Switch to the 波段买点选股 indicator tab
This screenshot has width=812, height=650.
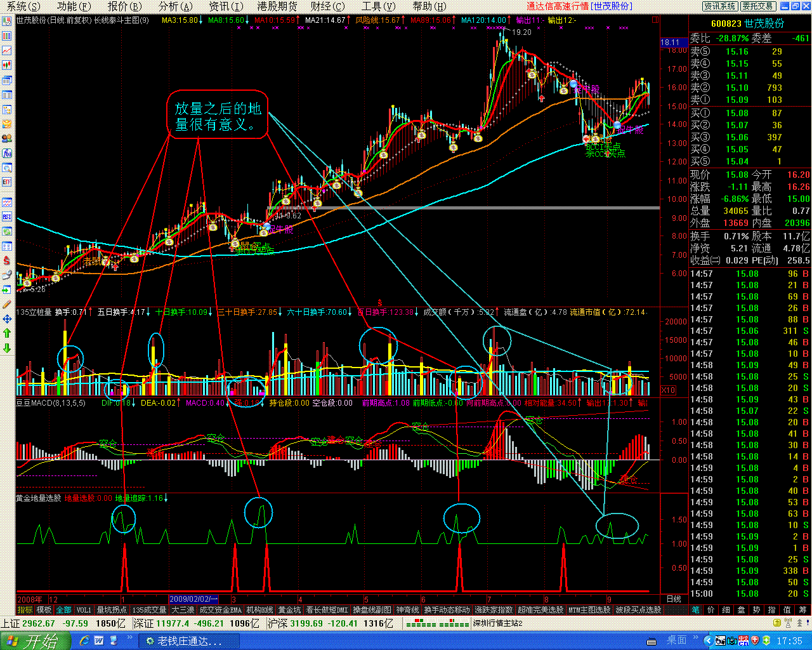[x=638, y=610]
